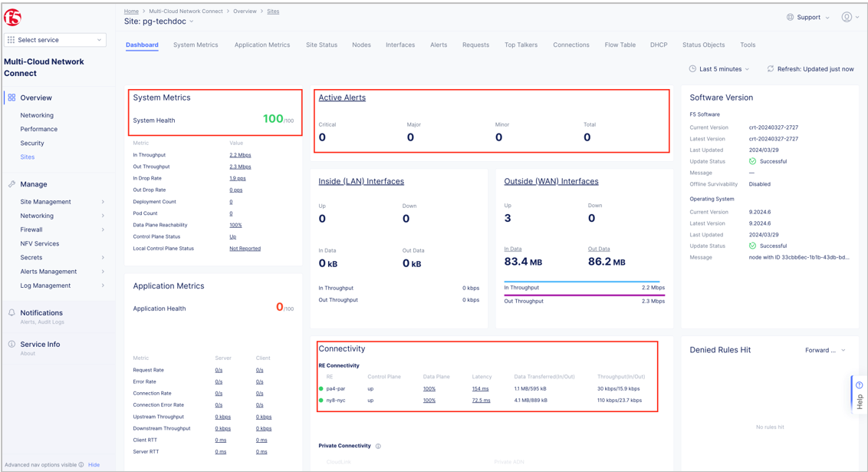868x472 pixels.
Task: Click the blue In Throughput bar
Action: 581,282
